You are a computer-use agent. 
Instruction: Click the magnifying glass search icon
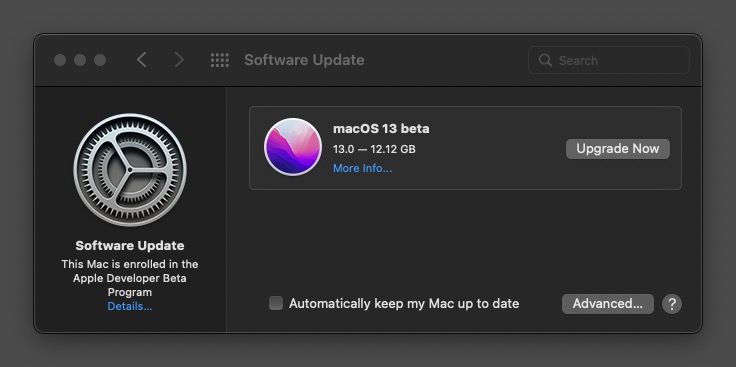pyautogui.click(x=545, y=60)
